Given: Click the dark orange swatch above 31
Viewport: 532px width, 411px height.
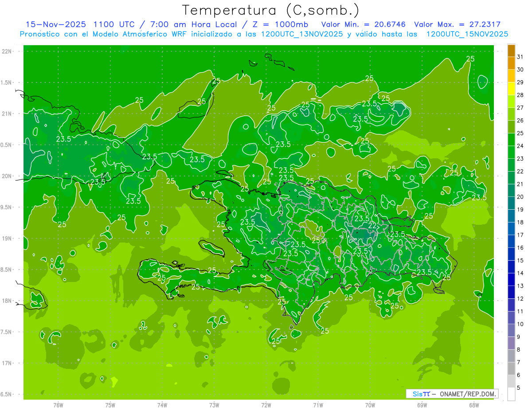Looking at the screenshot, I should point(511,51).
